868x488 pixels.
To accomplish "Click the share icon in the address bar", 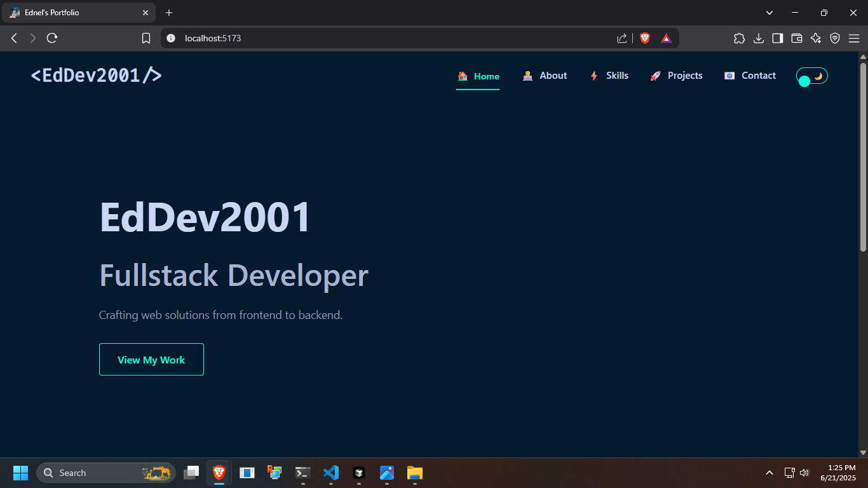I will click(621, 38).
